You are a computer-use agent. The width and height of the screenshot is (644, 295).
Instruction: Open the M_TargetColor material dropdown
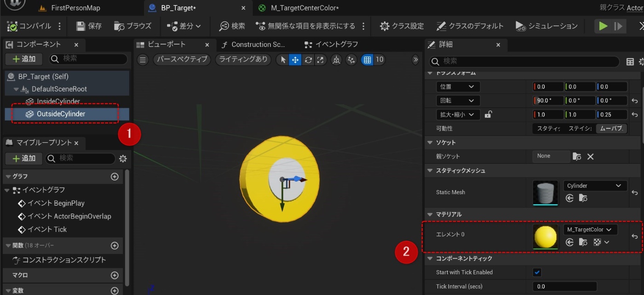pos(590,229)
